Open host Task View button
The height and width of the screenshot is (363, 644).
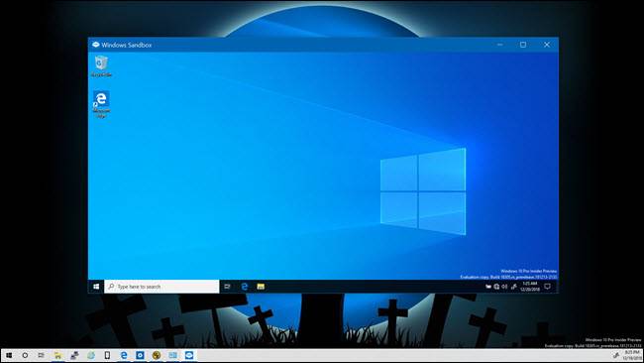pos(41,355)
